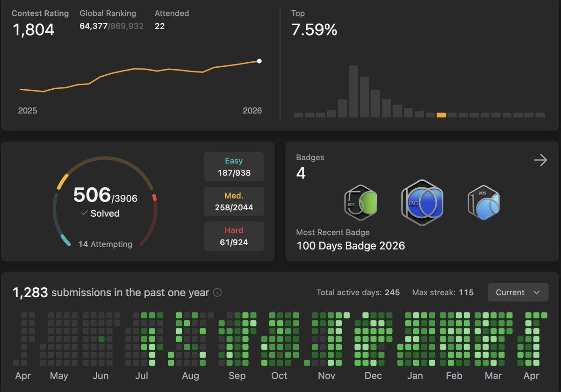The height and width of the screenshot is (392, 561).
Task: Switch to the Easy problems filter
Action: (234, 166)
